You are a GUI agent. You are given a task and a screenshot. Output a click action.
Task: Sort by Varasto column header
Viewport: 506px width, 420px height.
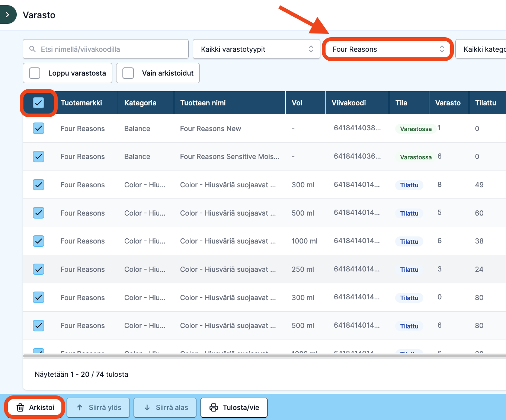point(448,103)
